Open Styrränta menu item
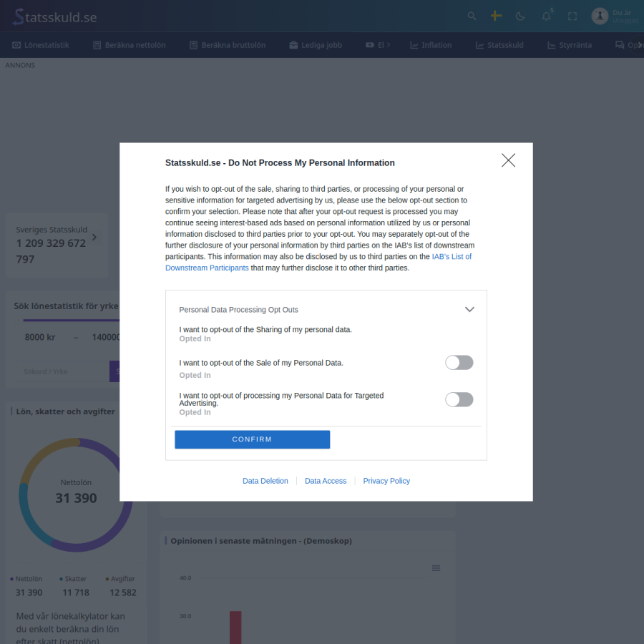This screenshot has height=644, width=644. point(570,45)
